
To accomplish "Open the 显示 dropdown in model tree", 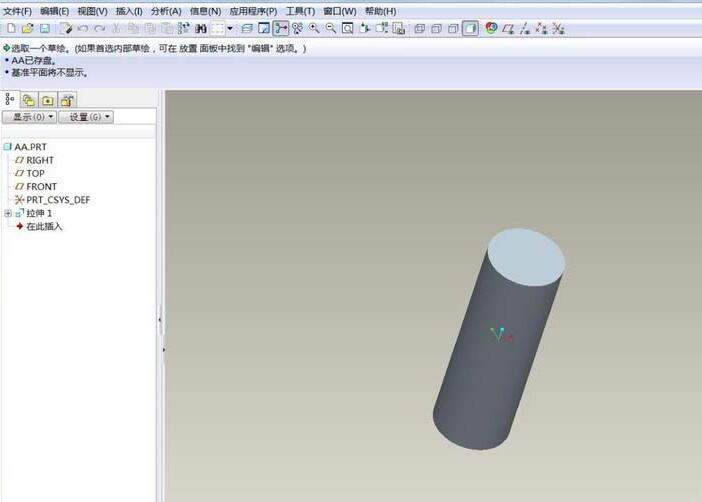I will click(28, 117).
